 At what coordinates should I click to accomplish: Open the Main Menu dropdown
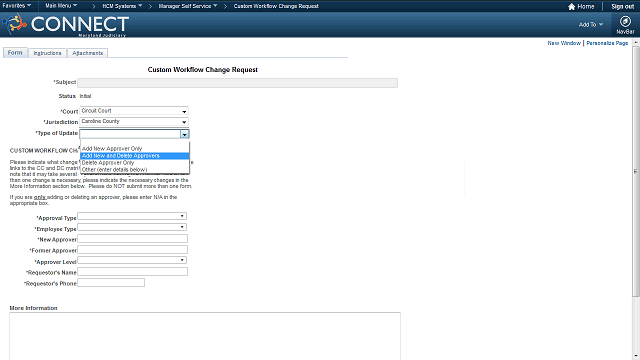pyautogui.click(x=61, y=6)
